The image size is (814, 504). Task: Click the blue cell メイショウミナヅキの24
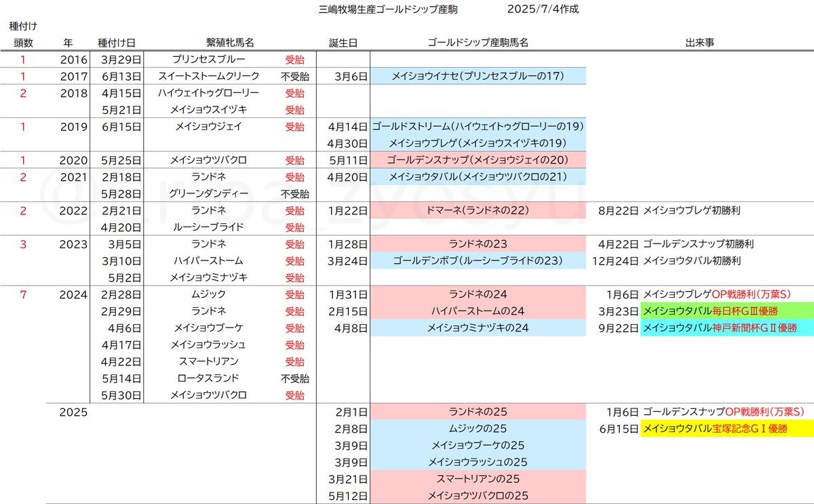(x=478, y=328)
